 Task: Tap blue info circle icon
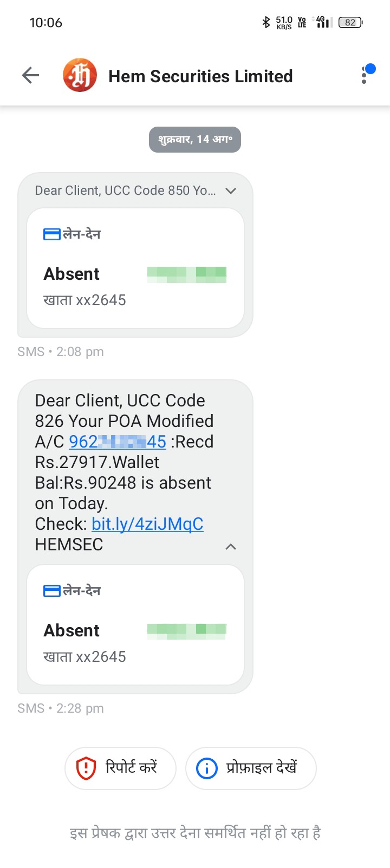(x=206, y=768)
